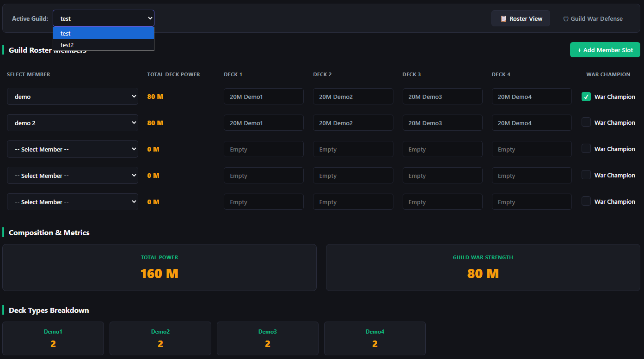Click the 80 M deck power in the demo 2 row

[155, 123]
